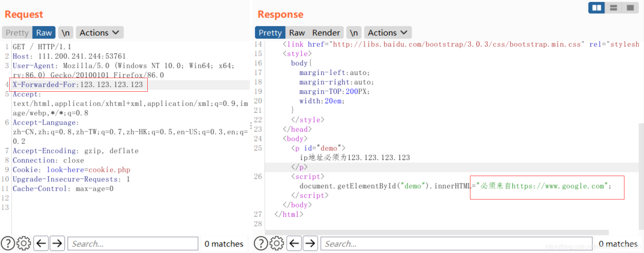
Task: Click the Request pane heading
Action: pos(24,14)
